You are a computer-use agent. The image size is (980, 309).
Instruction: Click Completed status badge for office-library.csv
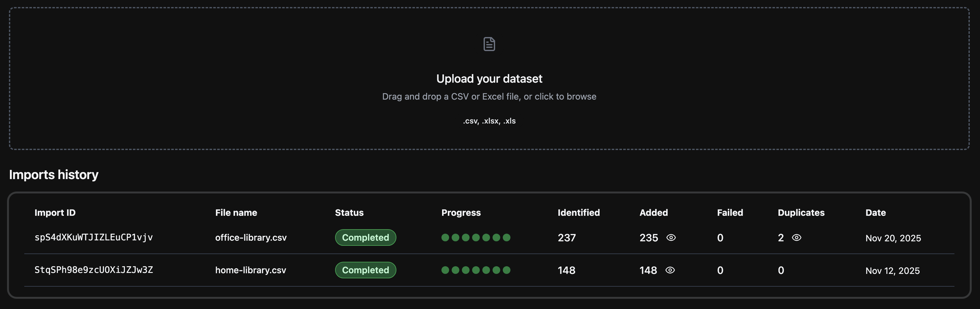pos(365,237)
